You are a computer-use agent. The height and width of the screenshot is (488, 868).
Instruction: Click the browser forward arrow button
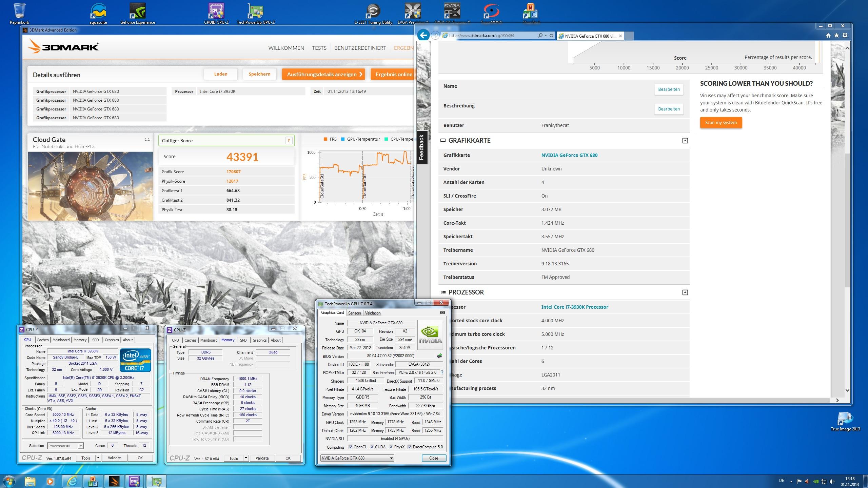coord(435,35)
